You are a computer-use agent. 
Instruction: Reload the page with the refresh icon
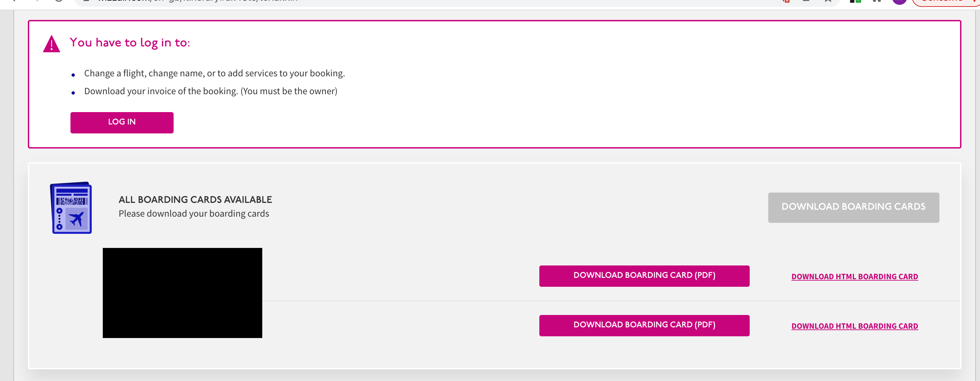point(58,1)
